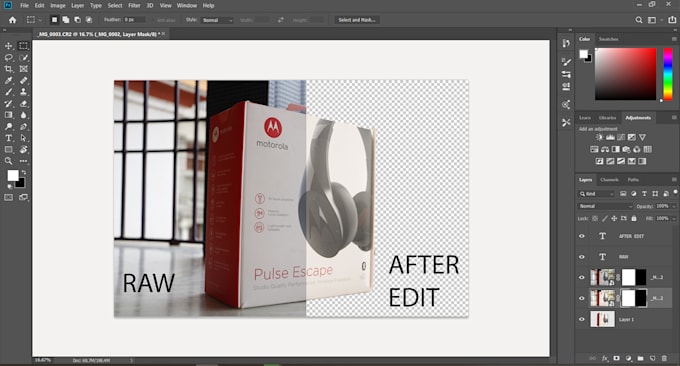Image resolution: width=680 pixels, height=366 pixels.
Task: Click the Add layer style fx icon
Action: [x=605, y=358]
